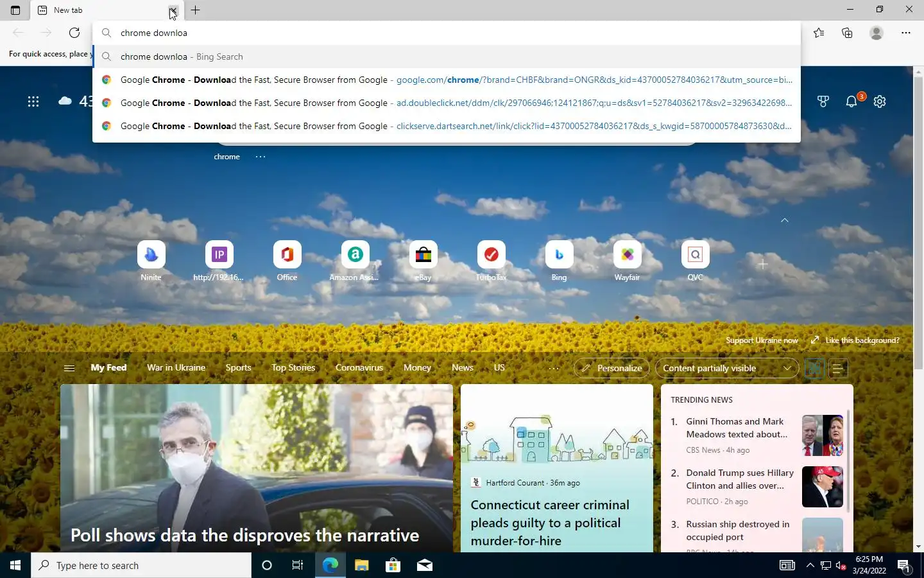Select the News feed tab
Screen dimensions: 924x578
point(463,367)
